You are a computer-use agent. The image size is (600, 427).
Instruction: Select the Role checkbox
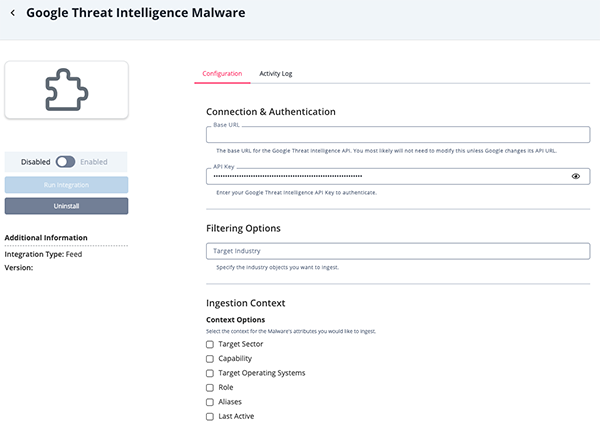point(210,388)
